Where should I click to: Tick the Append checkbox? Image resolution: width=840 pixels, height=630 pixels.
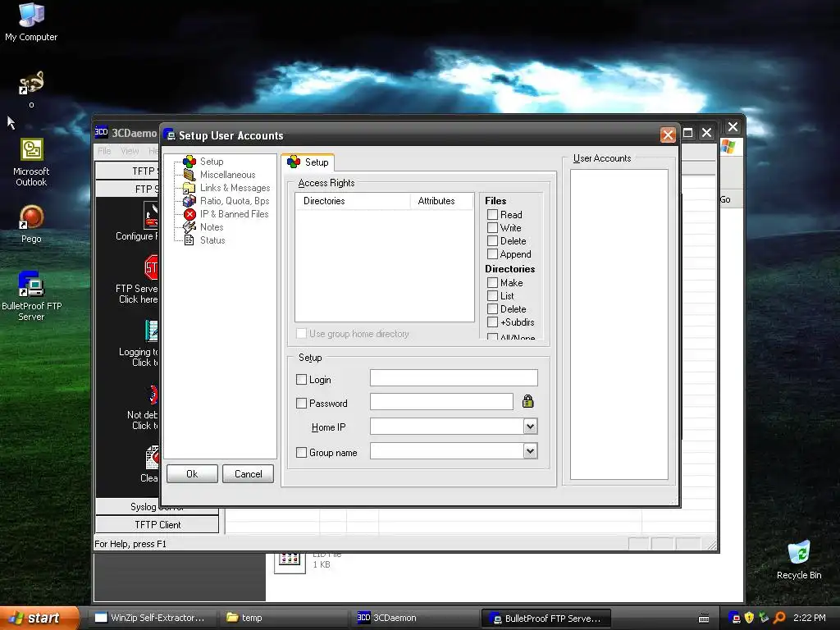point(492,254)
